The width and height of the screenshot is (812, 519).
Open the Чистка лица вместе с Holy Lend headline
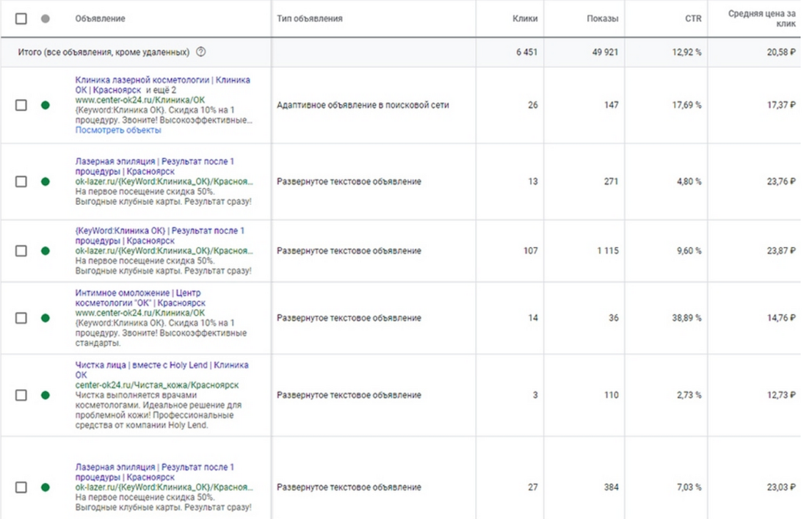(x=162, y=370)
